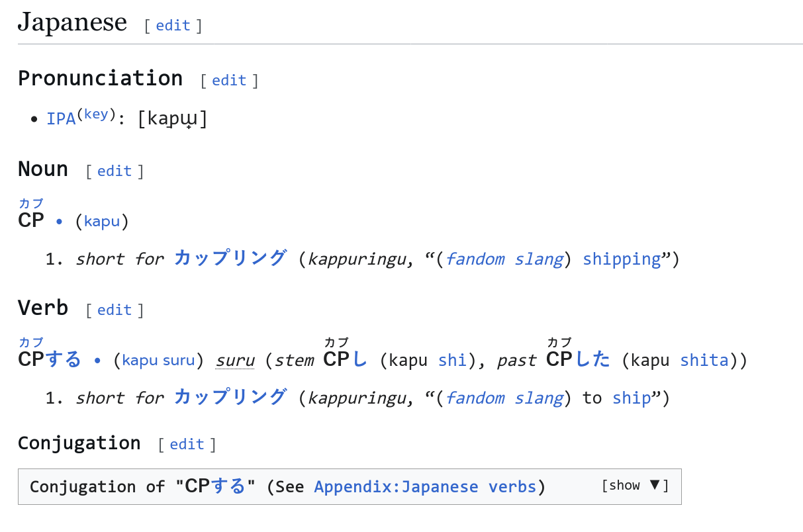Open the IPA key superscript link
The height and width of the screenshot is (532, 803).
click(95, 114)
